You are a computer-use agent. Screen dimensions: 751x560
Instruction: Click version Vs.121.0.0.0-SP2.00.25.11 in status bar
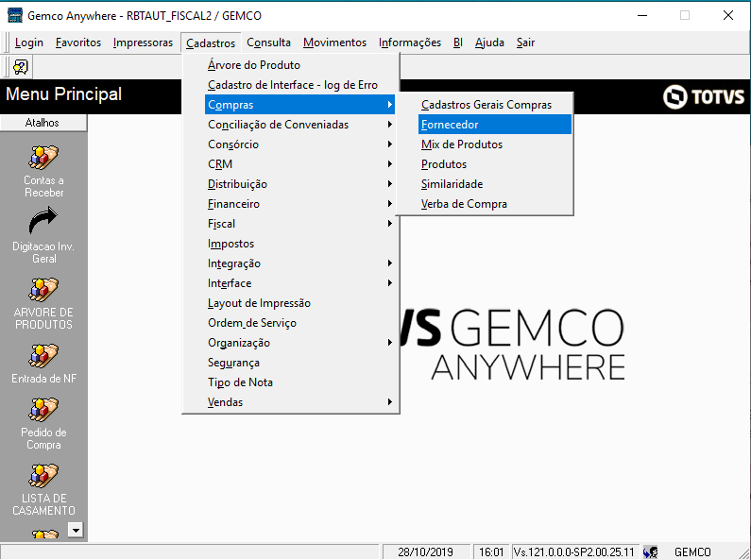pyautogui.click(x=573, y=552)
